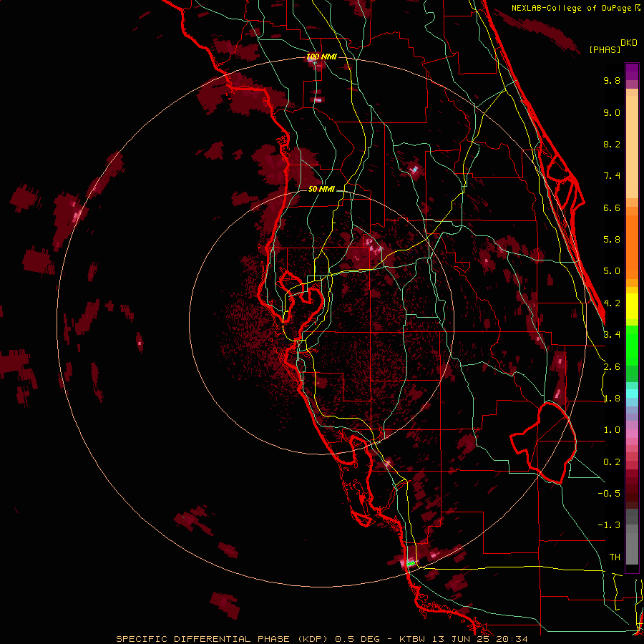Click the -1.3 scale value
Screen dimensions: 644x644
click(x=609, y=525)
